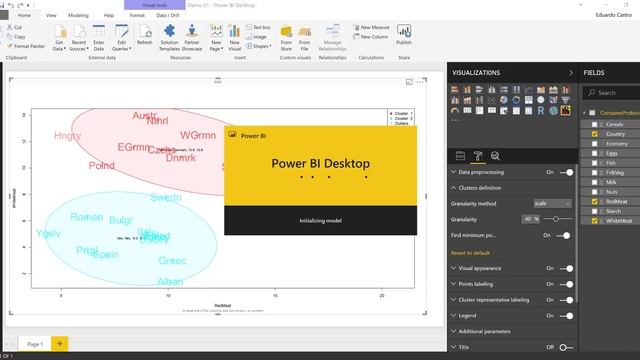This screenshot has height=360, width=640.
Task: Toggle the Points labeling switch
Action: [x=566, y=284]
